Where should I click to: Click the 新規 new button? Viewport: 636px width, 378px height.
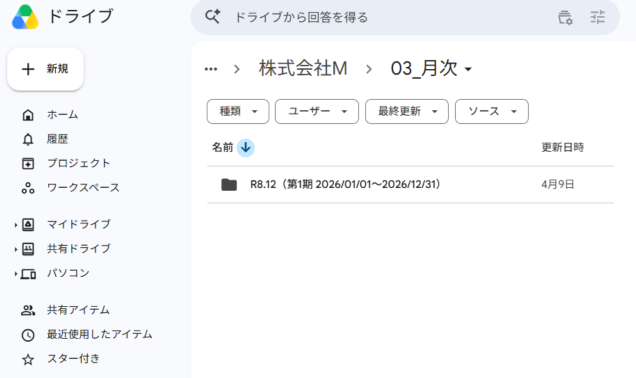[45, 69]
